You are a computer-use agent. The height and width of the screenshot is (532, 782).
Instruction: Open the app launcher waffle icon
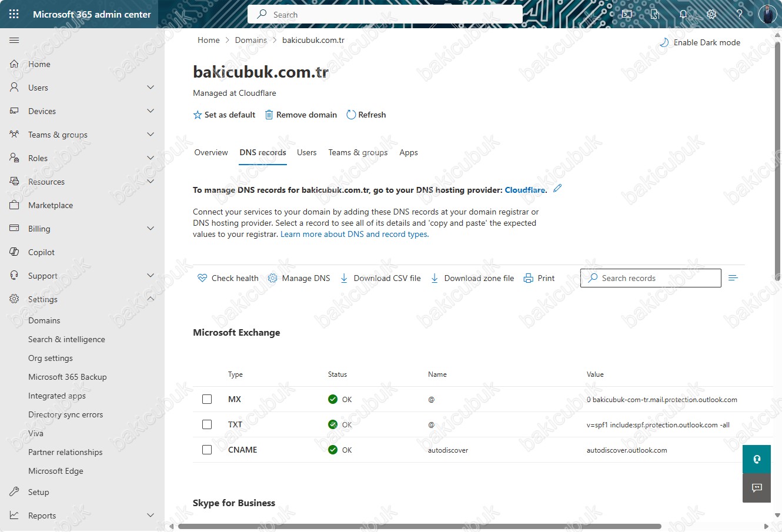click(14, 14)
